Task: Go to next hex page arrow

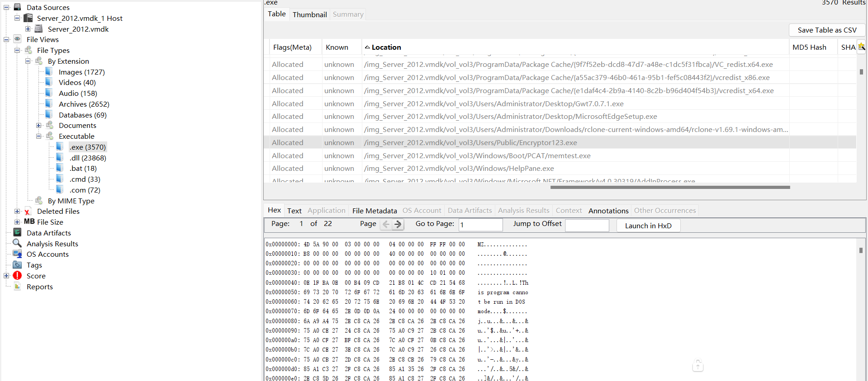Action: click(x=398, y=224)
